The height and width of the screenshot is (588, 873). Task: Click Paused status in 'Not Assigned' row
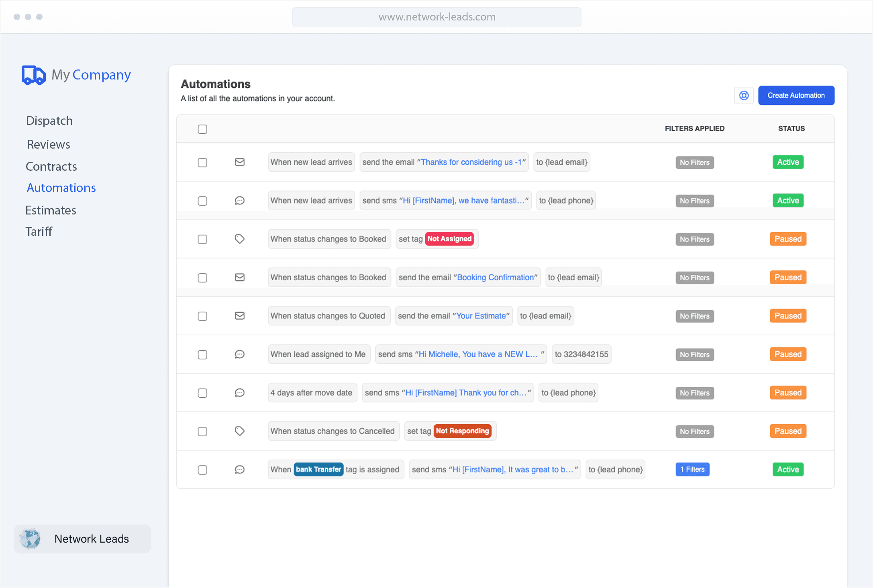click(788, 239)
